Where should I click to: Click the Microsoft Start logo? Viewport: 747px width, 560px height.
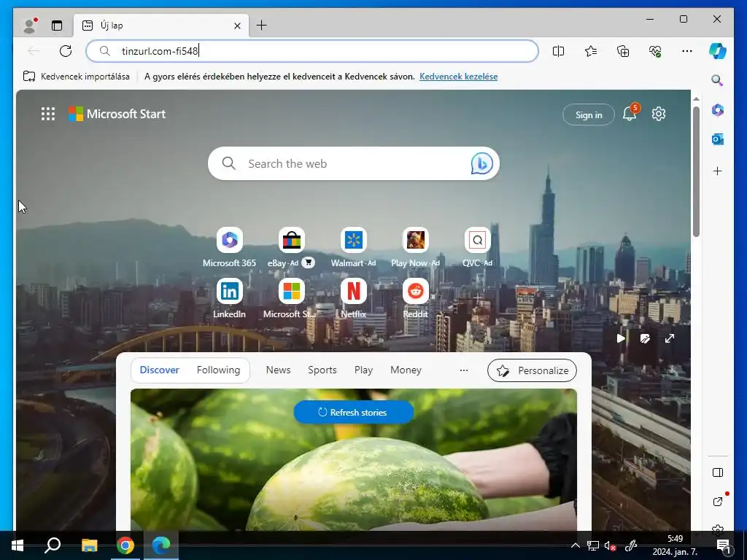[117, 114]
